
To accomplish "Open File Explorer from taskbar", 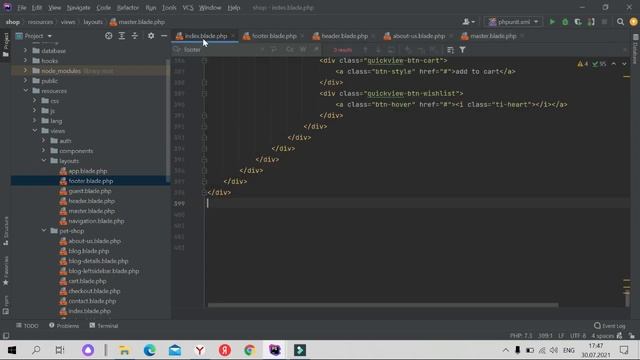I will [124, 350].
